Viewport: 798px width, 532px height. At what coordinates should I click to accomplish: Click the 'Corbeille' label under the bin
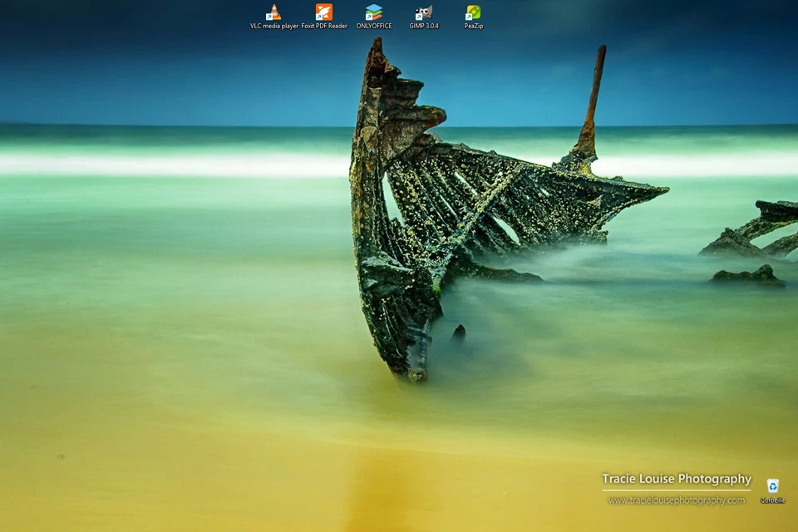[772, 500]
